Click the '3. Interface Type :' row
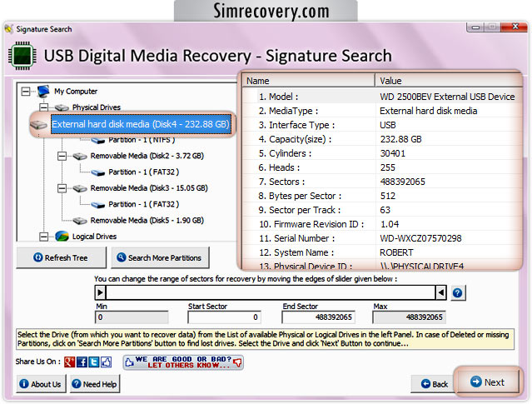The width and height of the screenshot is (532, 404). (x=382, y=125)
